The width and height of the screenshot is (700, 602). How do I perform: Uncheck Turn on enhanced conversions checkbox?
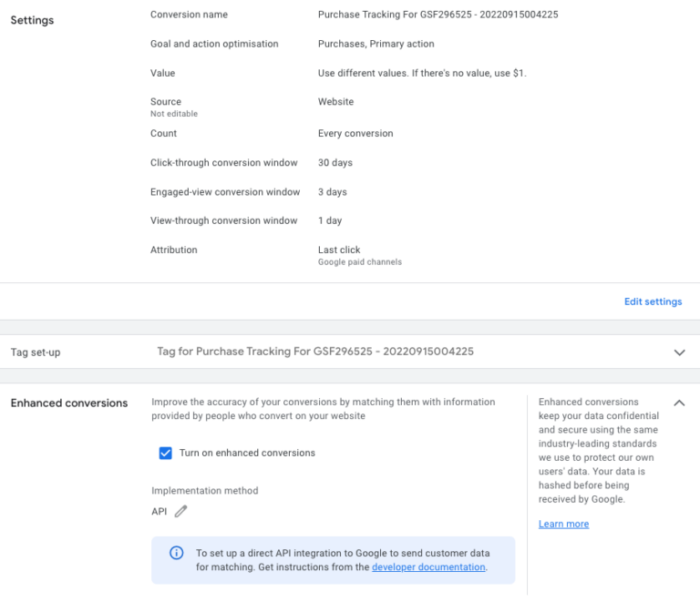pyautogui.click(x=166, y=453)
